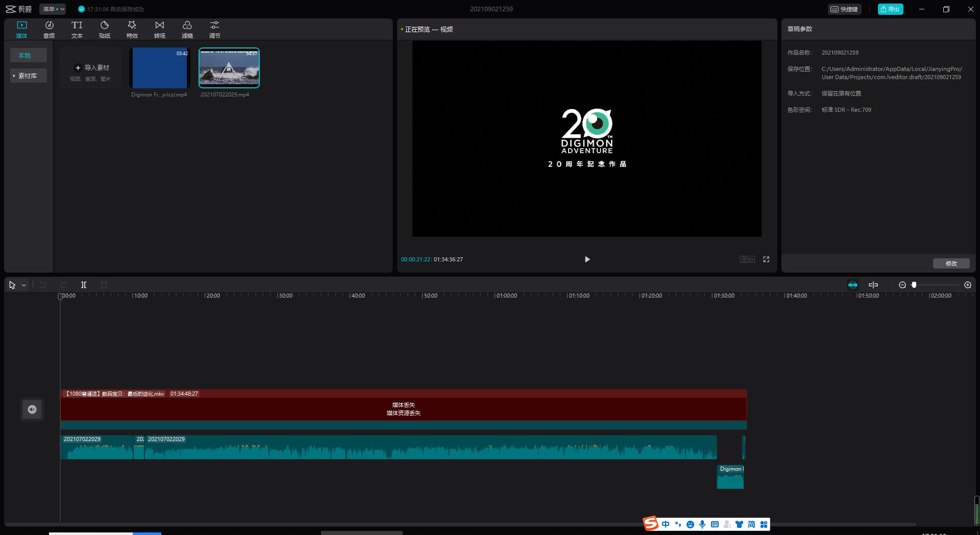Select the long 202107022029 audio clip

[431, 447]
